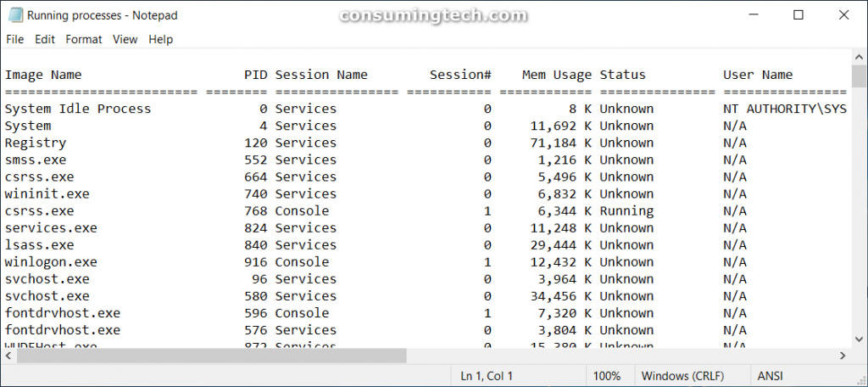Screen dimensions: 868x387
Task: Click 'lsass.exe' process name
Action: 39,245
